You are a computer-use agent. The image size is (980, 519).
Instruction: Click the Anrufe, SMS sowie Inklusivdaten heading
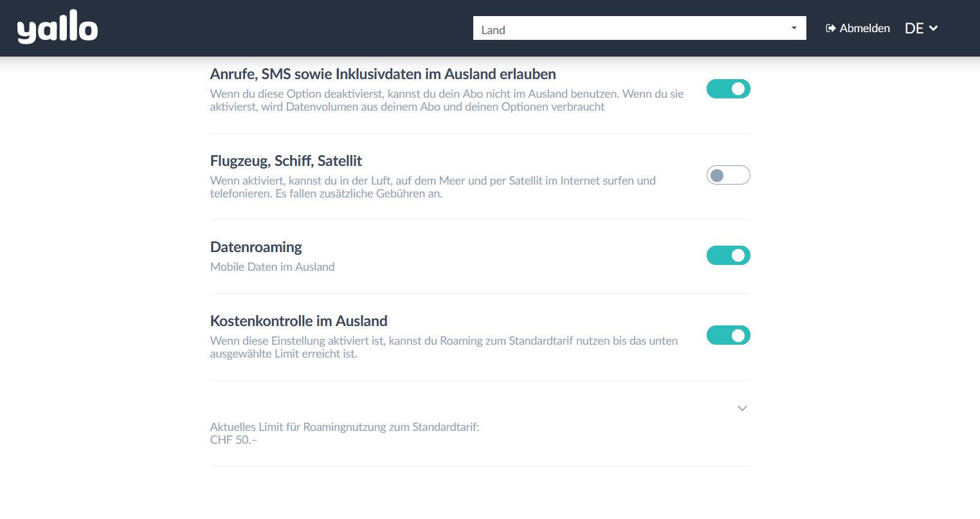[x=383, y=74]
